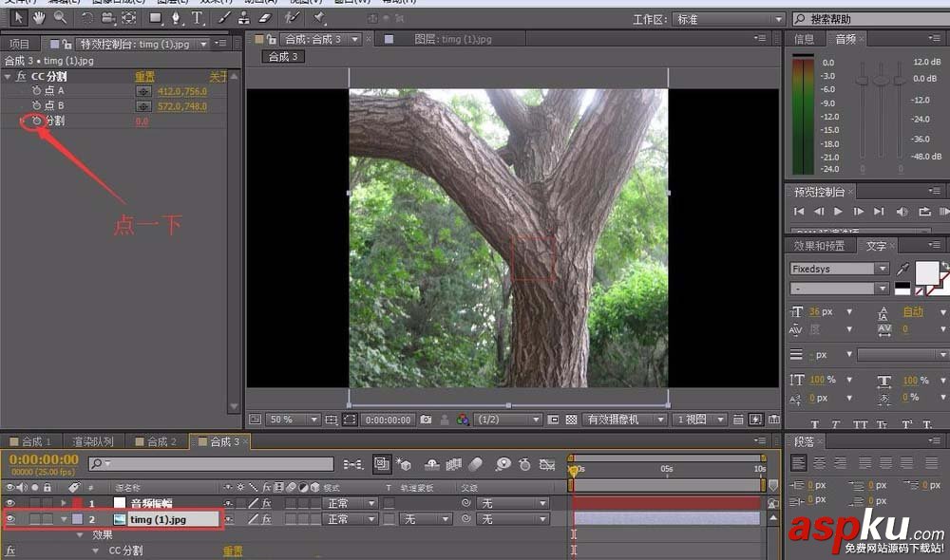Open the Fixedsys font dropdown
The height and width of the screenshot is (560, 950).
point(839,269)
